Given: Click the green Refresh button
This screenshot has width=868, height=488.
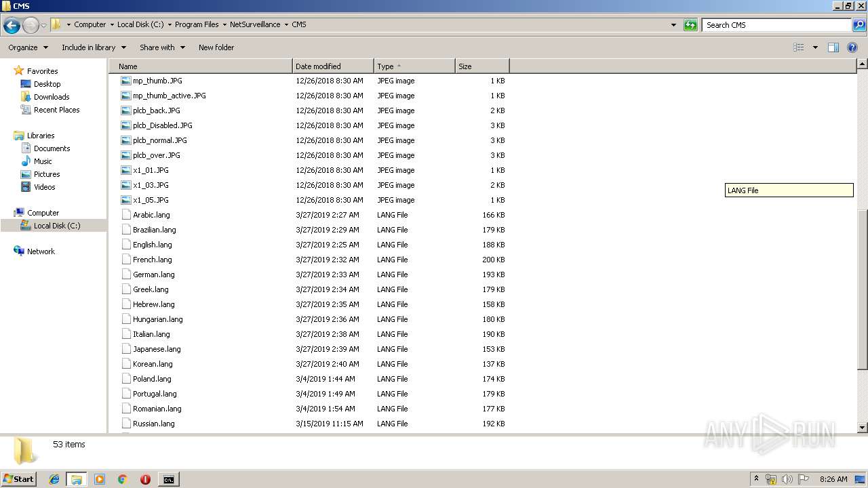Looking at the screenshot, I should [690, 25].
